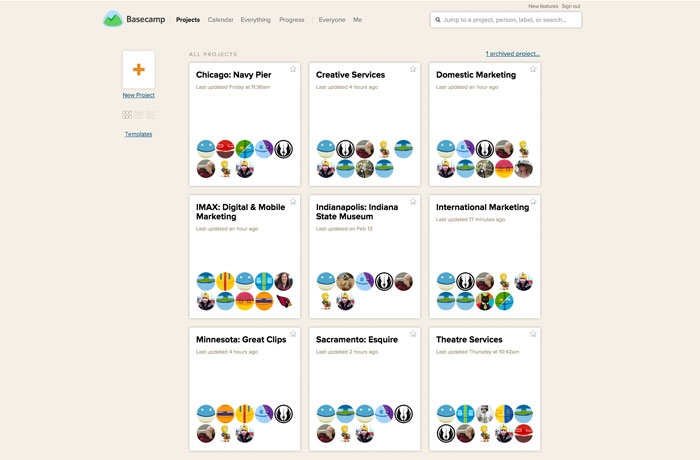700x460 pixels.
Task: Switch to the last view icon
Action: [151, 115]
